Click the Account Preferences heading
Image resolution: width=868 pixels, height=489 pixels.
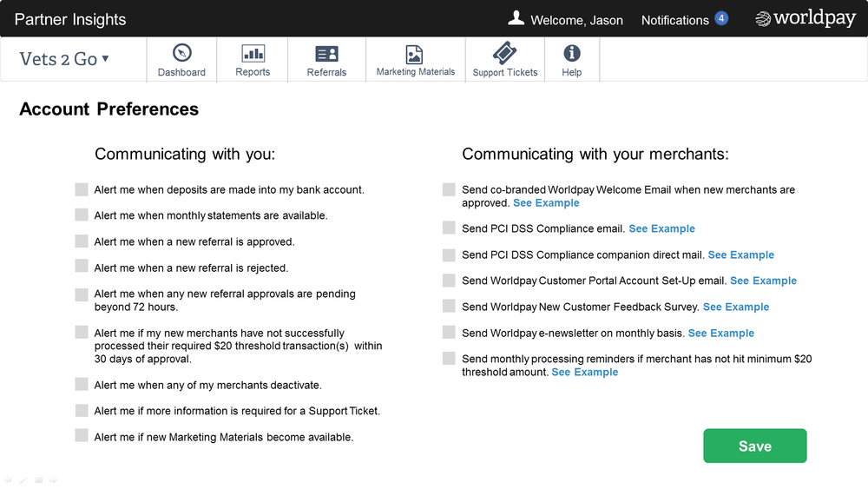tap(109, 109)
